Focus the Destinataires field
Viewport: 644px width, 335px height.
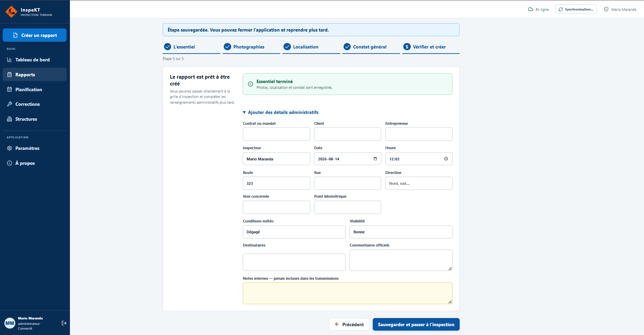tap(294, 262)
